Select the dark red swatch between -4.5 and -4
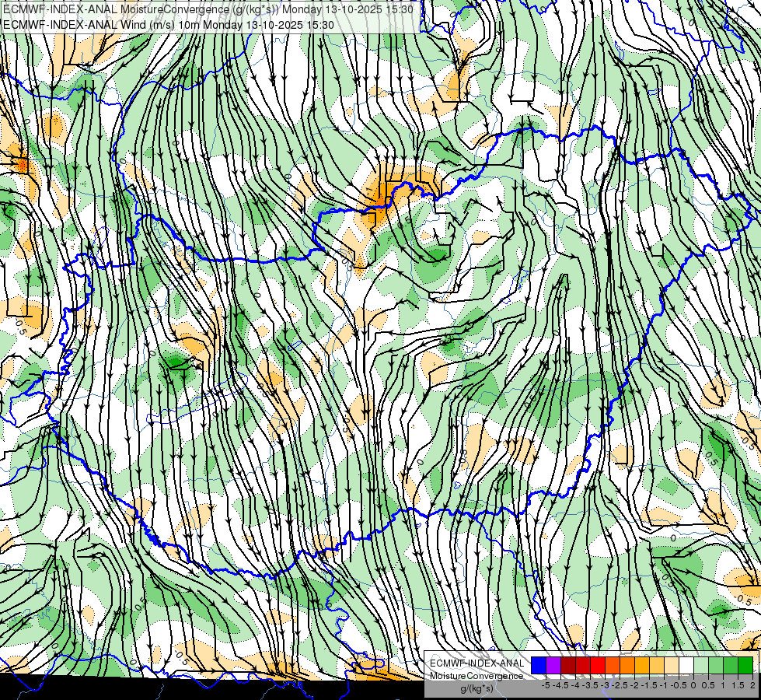Image resolution: width=761 pixels, height=700 pixels. [x=568, y=665]
